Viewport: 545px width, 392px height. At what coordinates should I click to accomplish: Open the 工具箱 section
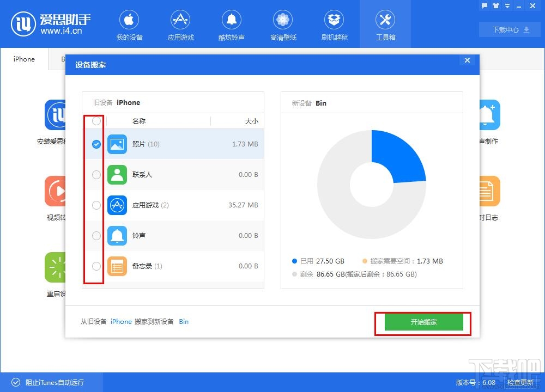click(x=385, y=24)
